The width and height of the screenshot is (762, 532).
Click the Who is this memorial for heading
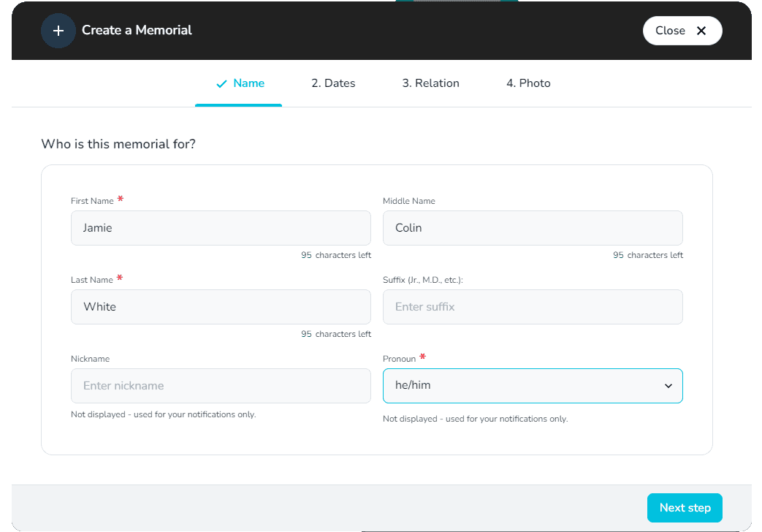(x=118, y=144)
